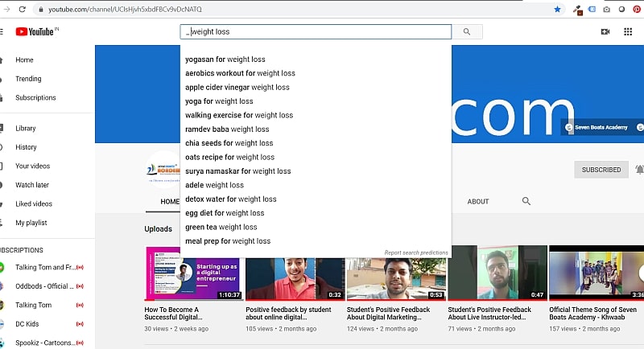Select suggestion "apple cider vinegar weight loss"
This screenshot has width=644, height=349.
click(237, 87)
